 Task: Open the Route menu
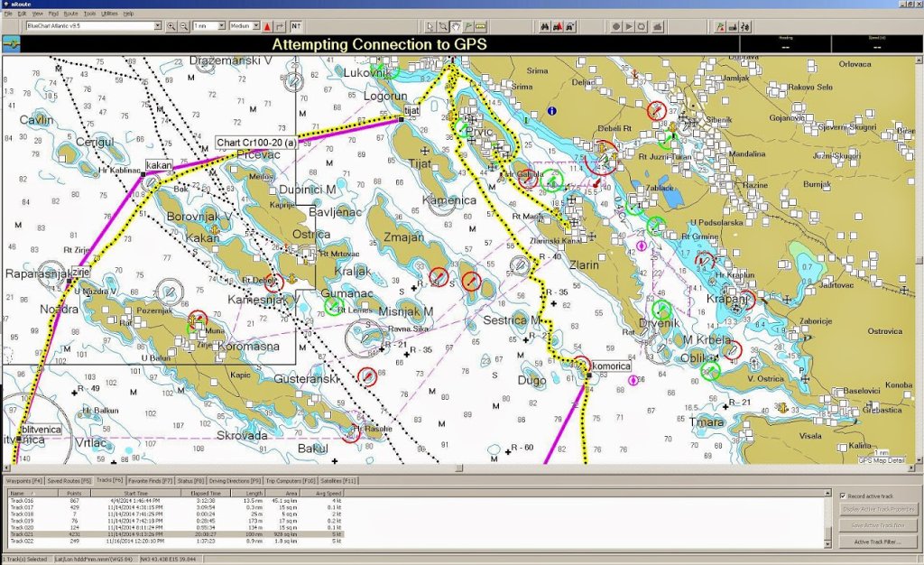click(x=70, y=14)
